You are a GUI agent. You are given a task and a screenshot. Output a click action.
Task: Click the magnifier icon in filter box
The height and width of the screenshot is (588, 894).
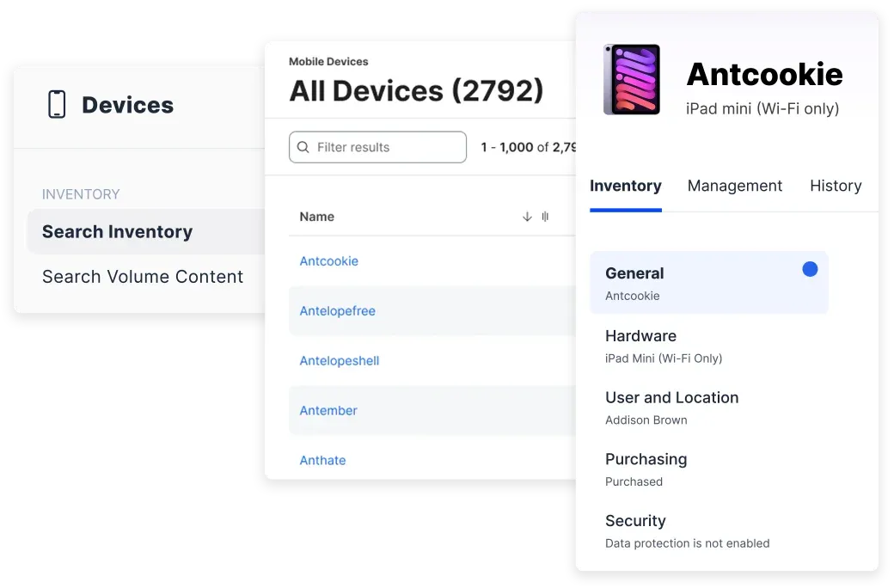(x=303, y=147)
